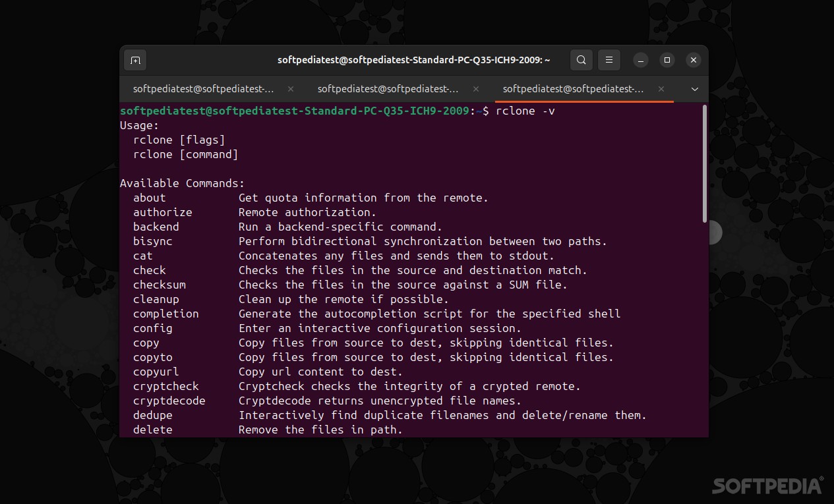
Task: Click the 'cat' command name
Action: pyautogui.click(x=143, y=256)
